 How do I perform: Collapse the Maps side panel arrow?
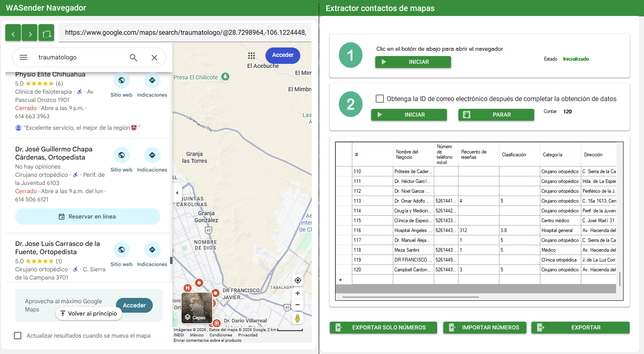click(x=177, y=192)
